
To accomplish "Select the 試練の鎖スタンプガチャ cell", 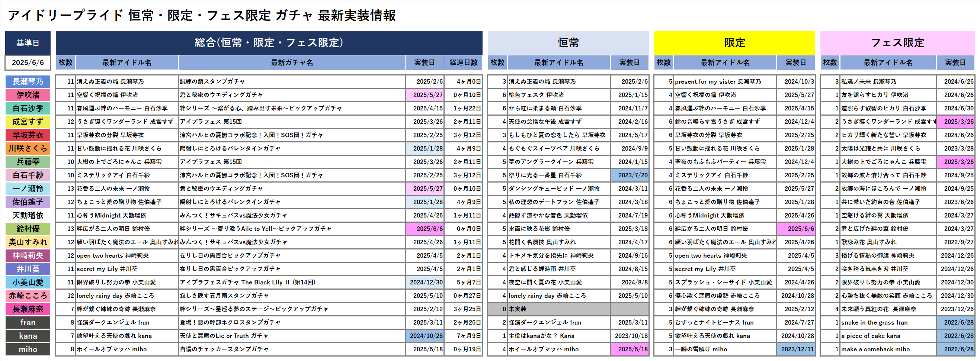I will point(292,82).
